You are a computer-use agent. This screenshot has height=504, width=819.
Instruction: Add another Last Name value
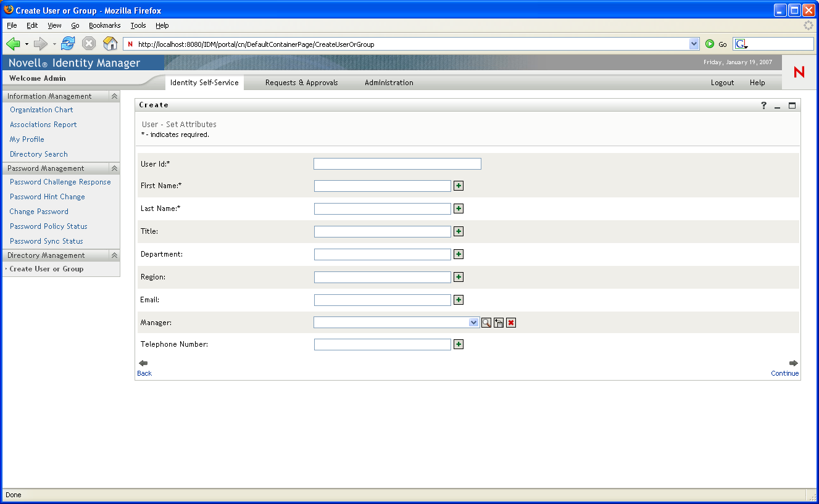tap(459, 209)
